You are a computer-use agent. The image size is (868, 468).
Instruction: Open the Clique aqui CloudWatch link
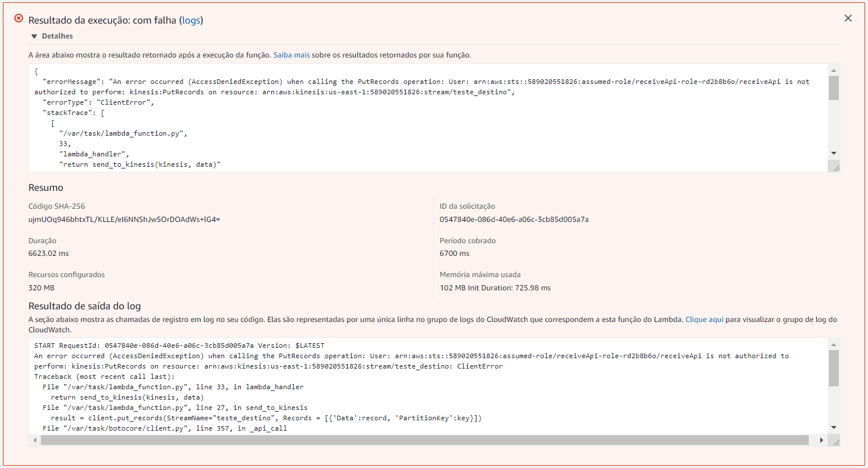(704, 320)
